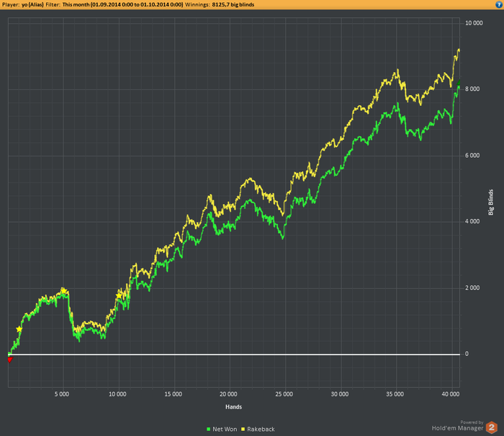Click the 10 000 y-axis label

pos(474,23)
